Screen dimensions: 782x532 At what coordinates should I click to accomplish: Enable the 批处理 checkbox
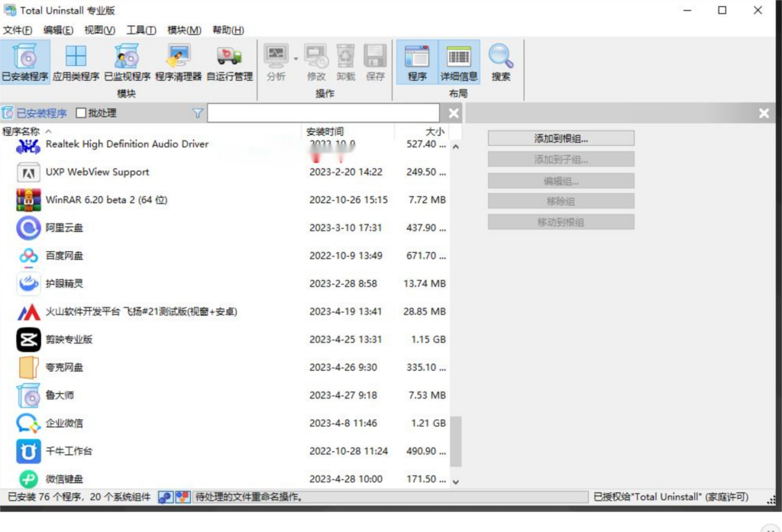point(82,113)
